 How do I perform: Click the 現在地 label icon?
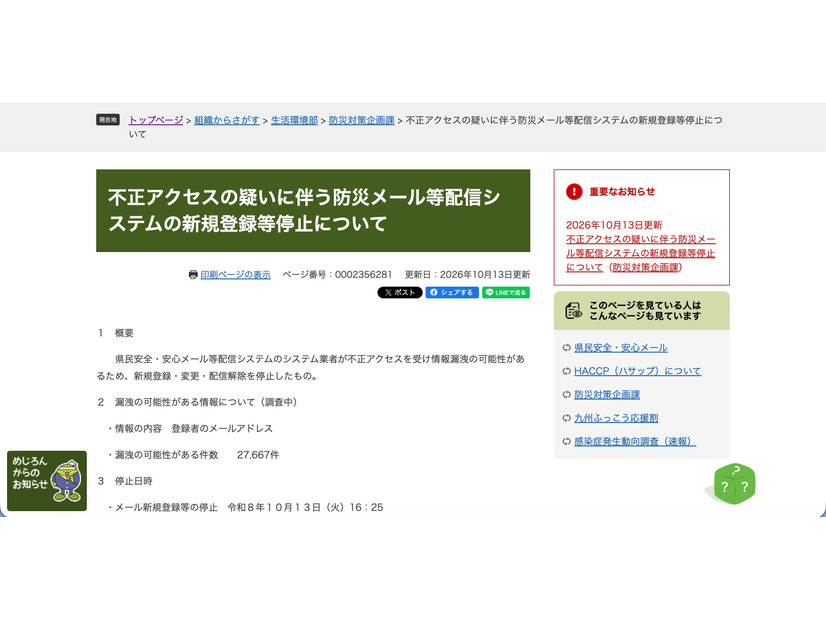point(108,120)
